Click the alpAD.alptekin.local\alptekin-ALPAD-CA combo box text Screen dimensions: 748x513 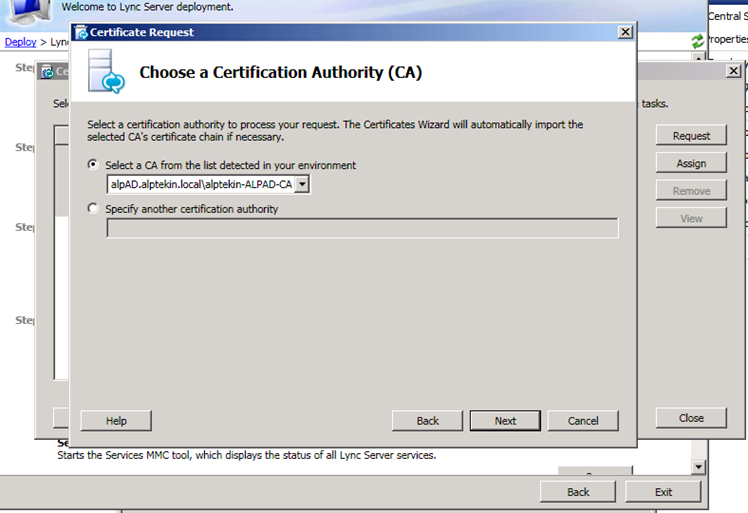click(x=201, y=184)
